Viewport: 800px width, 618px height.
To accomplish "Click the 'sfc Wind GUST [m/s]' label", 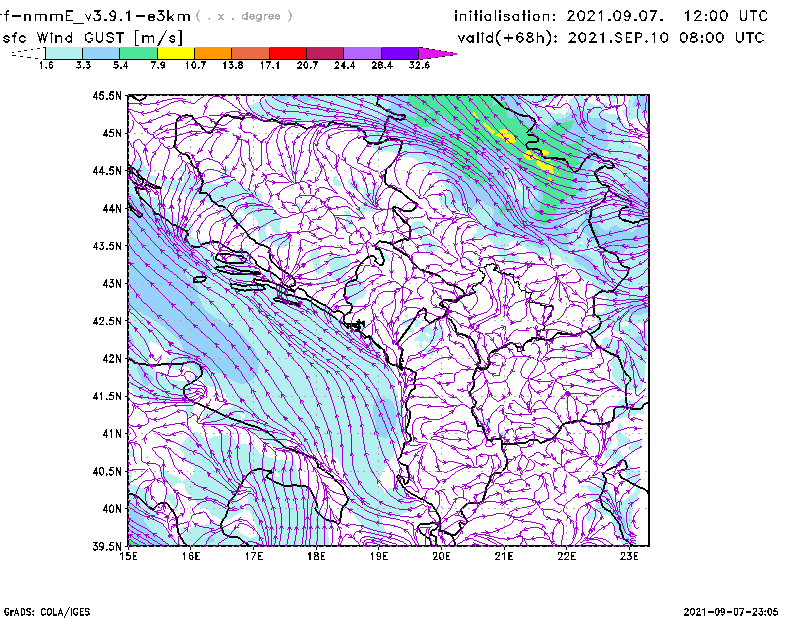I will (x=82, y=37).
